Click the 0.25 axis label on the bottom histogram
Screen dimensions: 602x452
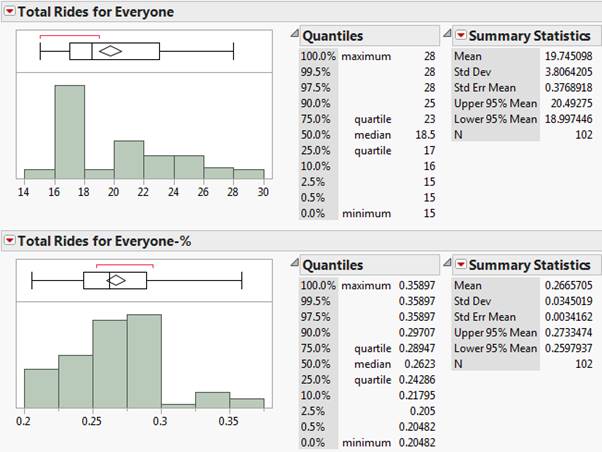tap(92, 421)
